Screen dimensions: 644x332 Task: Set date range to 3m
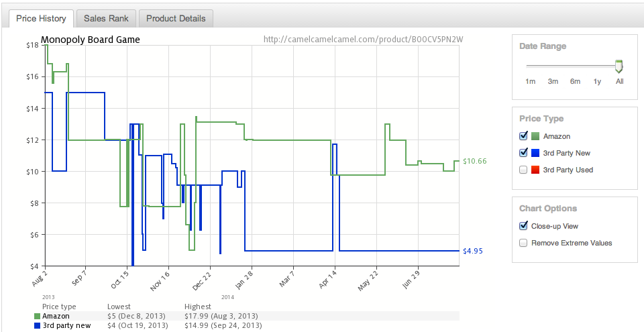pyautogui.click(x=553, y=81)
